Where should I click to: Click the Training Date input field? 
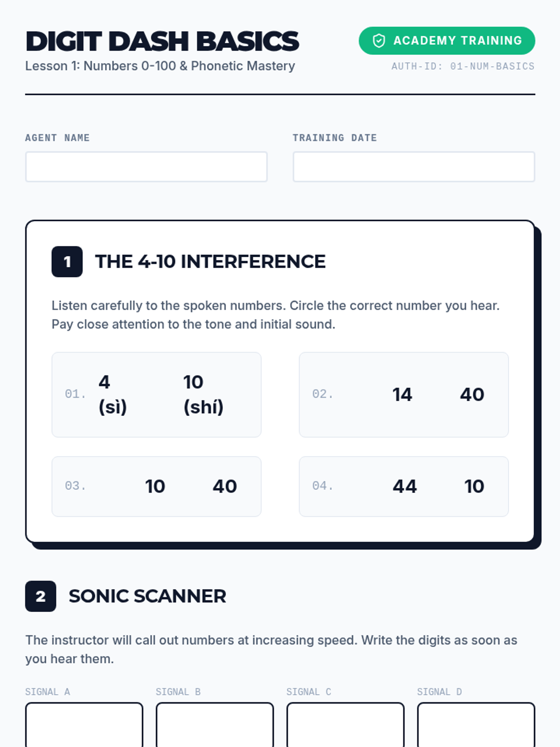coord(413,167)
